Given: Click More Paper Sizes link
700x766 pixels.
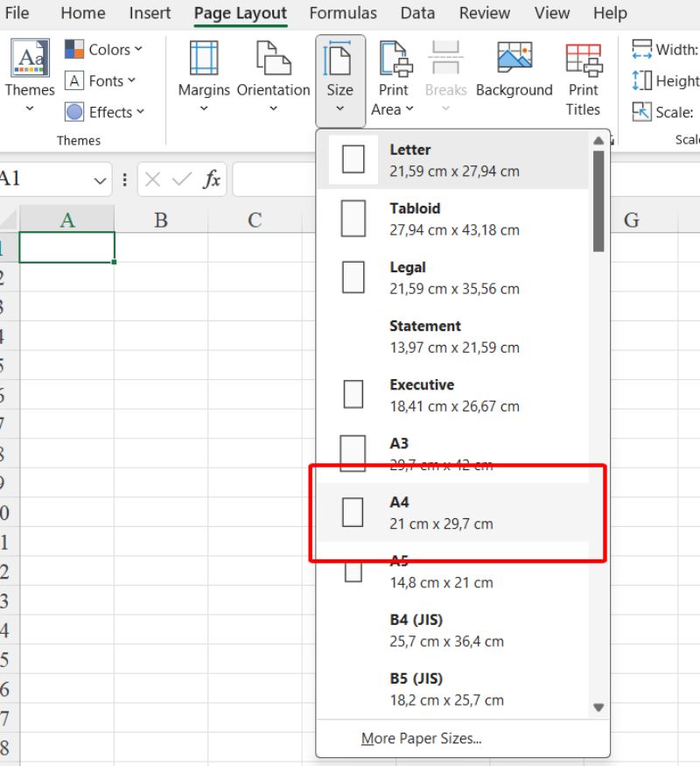Looking at the screenshot, I should [421, 739].
